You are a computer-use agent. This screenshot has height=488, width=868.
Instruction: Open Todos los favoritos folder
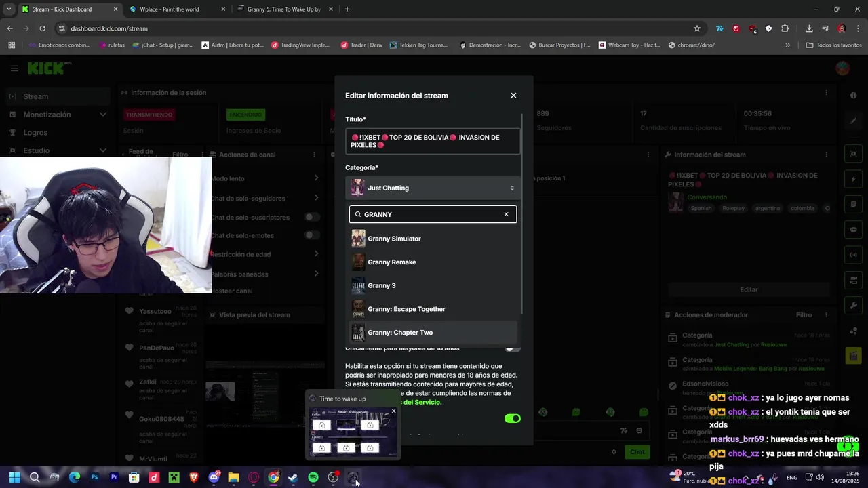pos(834,45)
